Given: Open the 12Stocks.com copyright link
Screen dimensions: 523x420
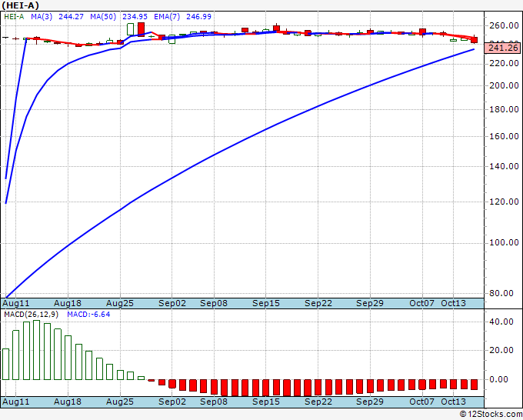Looking at the screenshot, I should coord(491,414).
